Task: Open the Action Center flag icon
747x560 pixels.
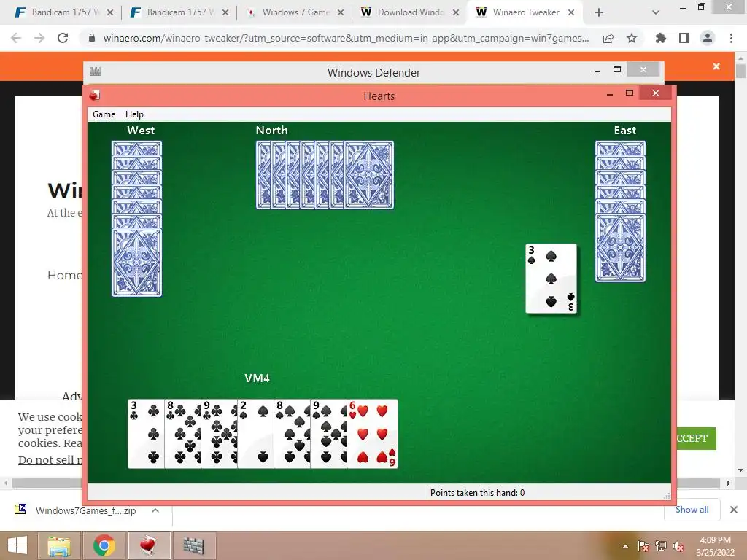Action: [643, 546]
